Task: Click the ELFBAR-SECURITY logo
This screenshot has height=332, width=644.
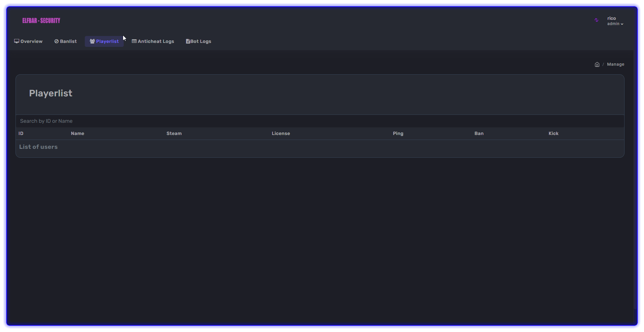Action: tap(41, 20)
